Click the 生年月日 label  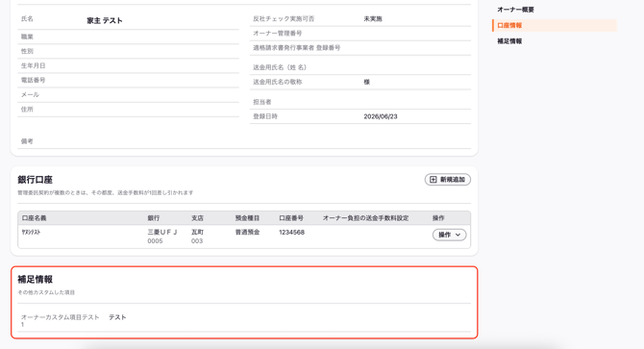click(34, 65)
